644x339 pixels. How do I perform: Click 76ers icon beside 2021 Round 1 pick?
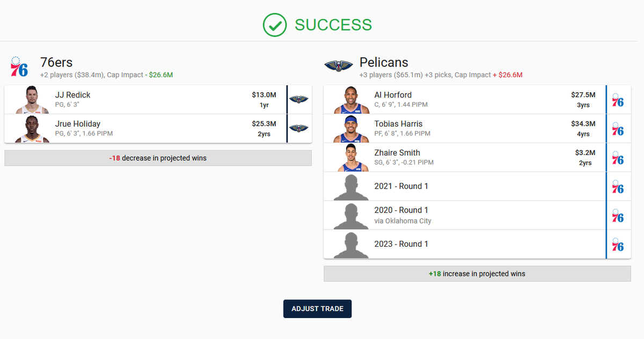[x=618, y=186]
